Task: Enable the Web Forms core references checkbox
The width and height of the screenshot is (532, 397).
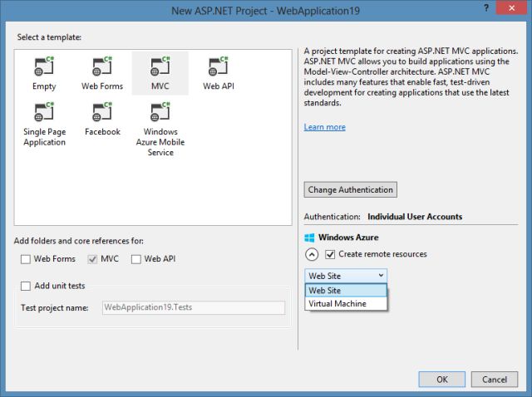Action: pyautogui.click(x=26, y=259)
